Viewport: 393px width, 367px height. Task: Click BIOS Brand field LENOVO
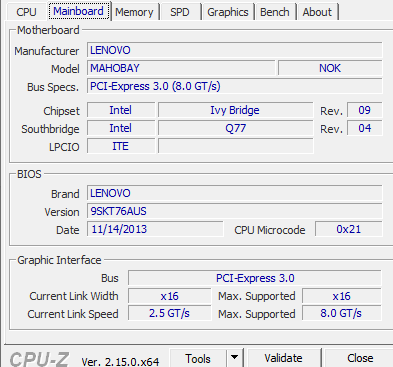[235, 193]
